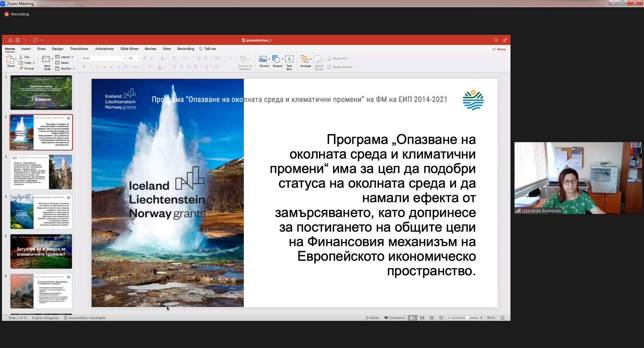This screenshot has width=644, height=348.
Task: Click the zoom slider handle
Action: click(x=467, y=318)
